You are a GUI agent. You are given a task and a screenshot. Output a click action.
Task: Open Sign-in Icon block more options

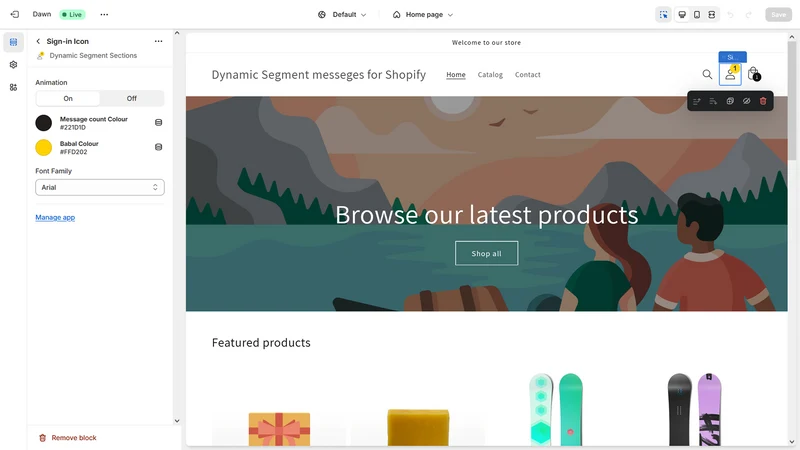click(158, 41)
